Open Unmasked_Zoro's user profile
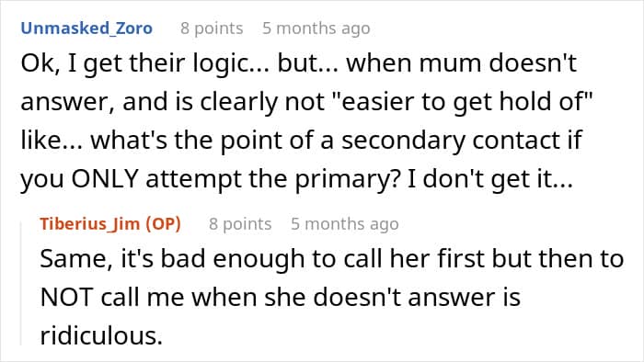 pos(86,28)
